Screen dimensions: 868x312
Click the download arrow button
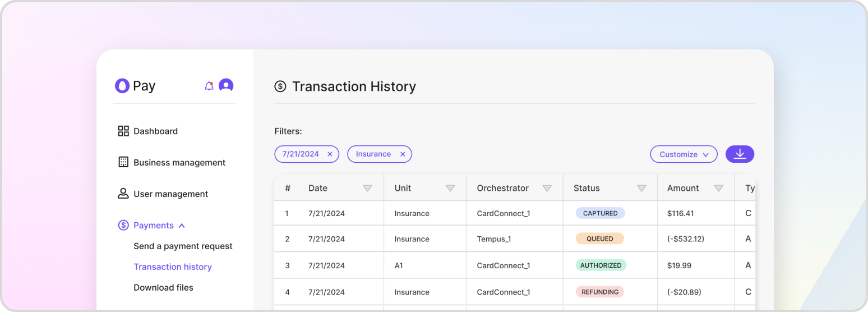coord(740,154)
